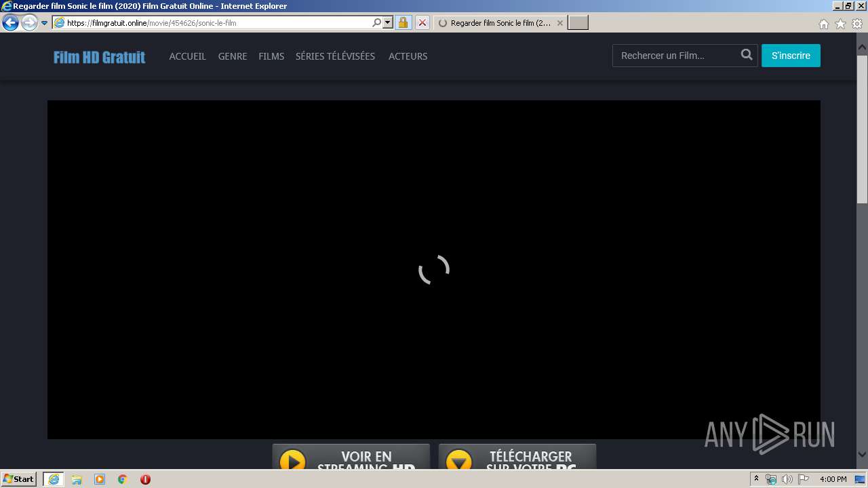Click the Show desktop button

pos(861,479)
